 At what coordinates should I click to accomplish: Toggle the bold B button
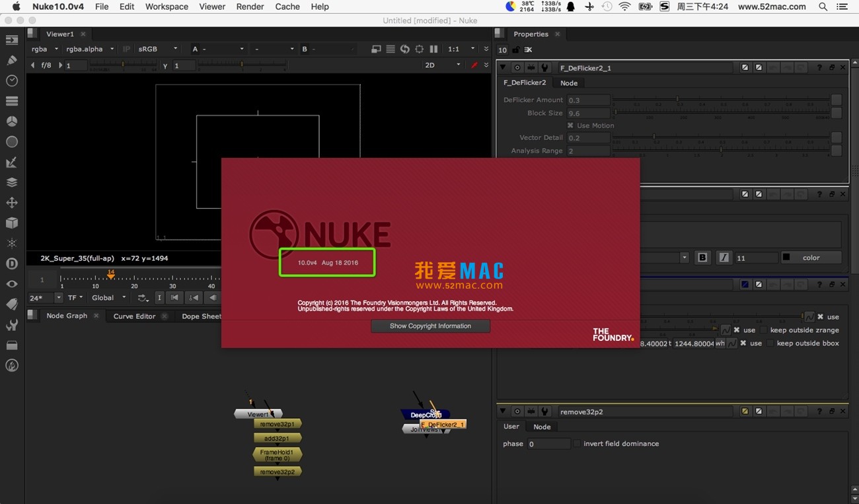pyautogui.click(x=702, y=258)
